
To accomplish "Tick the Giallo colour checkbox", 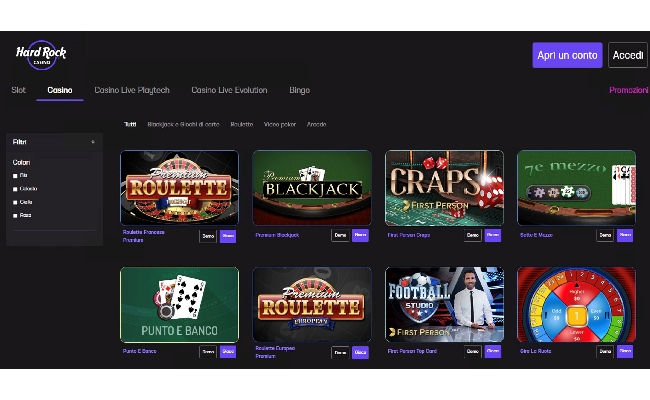I will (x=15, y=202).
